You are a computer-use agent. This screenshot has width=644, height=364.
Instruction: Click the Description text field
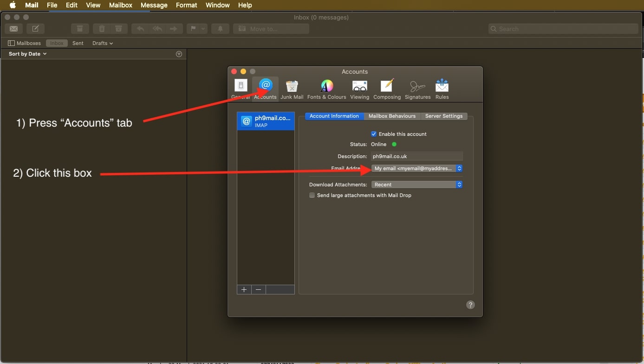click(x=416, y=156)
